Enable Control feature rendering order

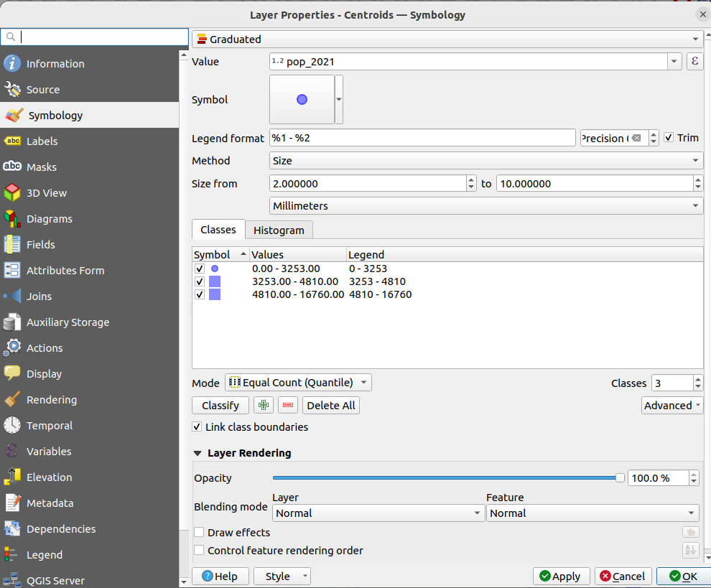pos(199,551)
